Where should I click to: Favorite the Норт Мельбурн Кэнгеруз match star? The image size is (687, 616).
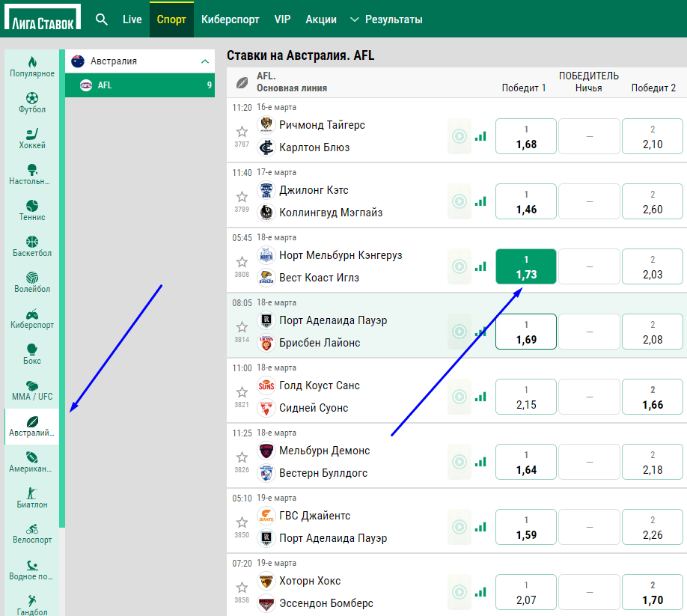point(242,262)
